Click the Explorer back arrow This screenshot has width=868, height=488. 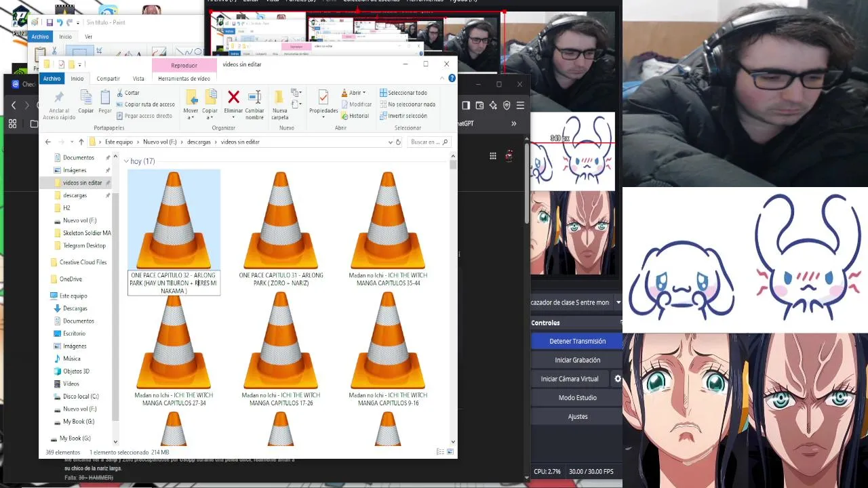47,142
